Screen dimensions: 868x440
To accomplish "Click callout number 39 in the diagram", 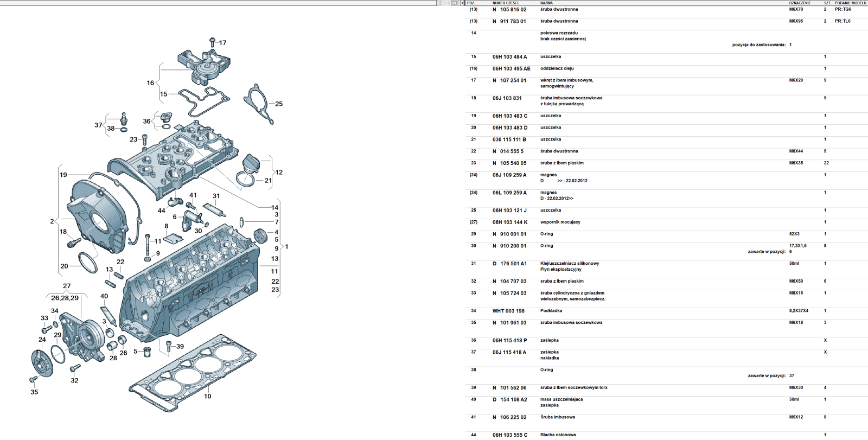I will (180, 346).
